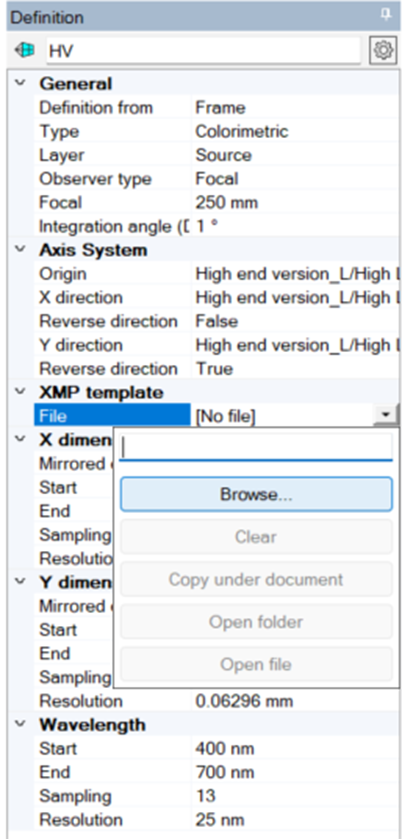The height and width of the screenshot is (839, 402).
Task: Click the Browse... button
Action: [x=256, y=494]
